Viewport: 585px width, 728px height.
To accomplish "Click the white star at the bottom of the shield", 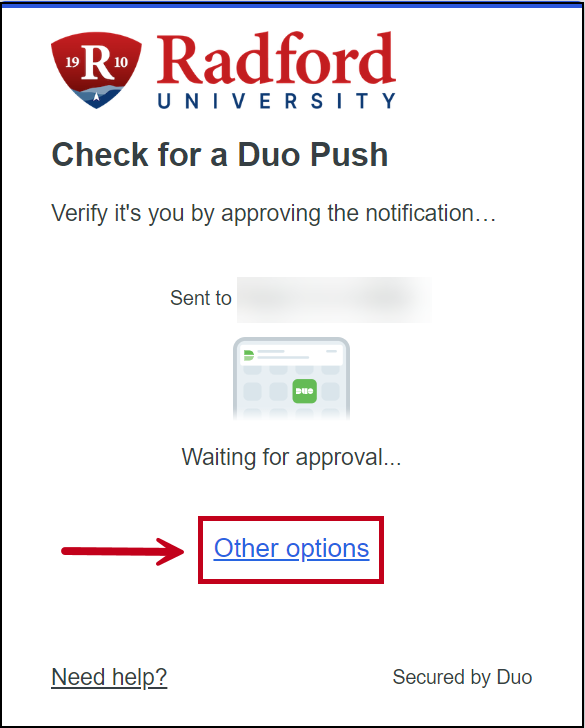I will click(x=97, y=97).
